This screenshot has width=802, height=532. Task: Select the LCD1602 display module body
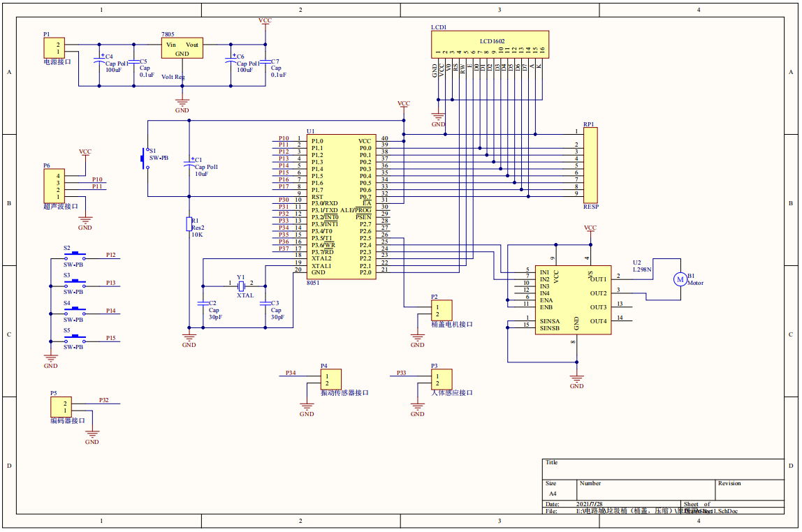tap(490, 44)
